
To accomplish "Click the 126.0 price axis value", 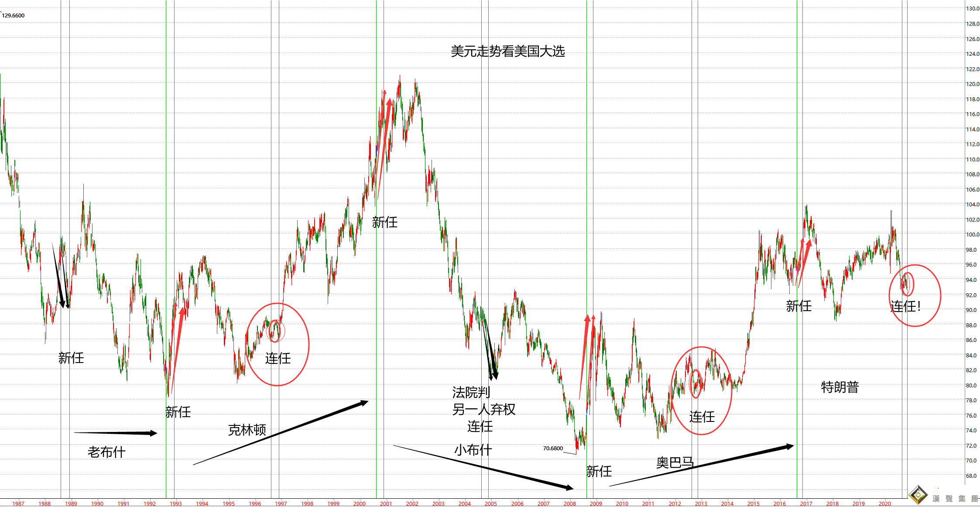I will [x=973, y=39].
